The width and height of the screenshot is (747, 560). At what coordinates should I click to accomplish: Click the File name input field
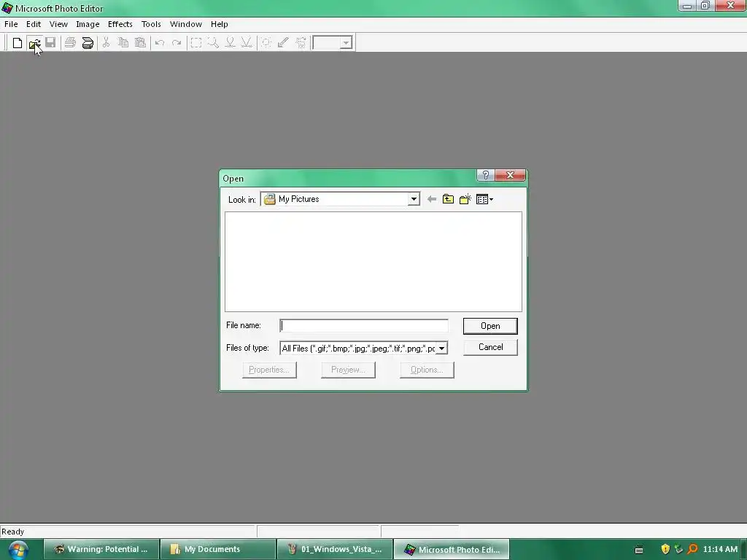pos(364,326)
